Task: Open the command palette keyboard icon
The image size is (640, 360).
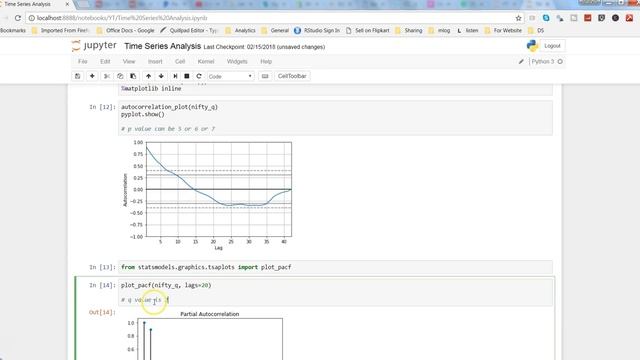Action: (x=265, y=76)
